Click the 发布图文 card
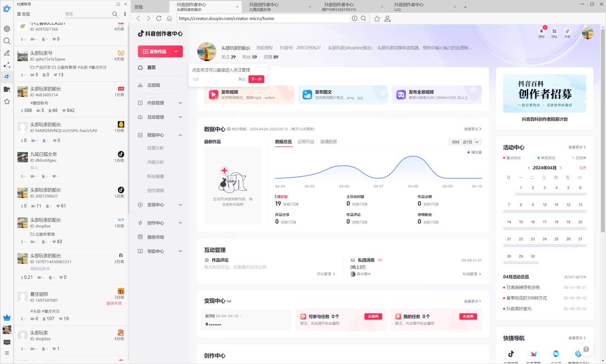Viewport: 606px width, 364px height. 343,95
